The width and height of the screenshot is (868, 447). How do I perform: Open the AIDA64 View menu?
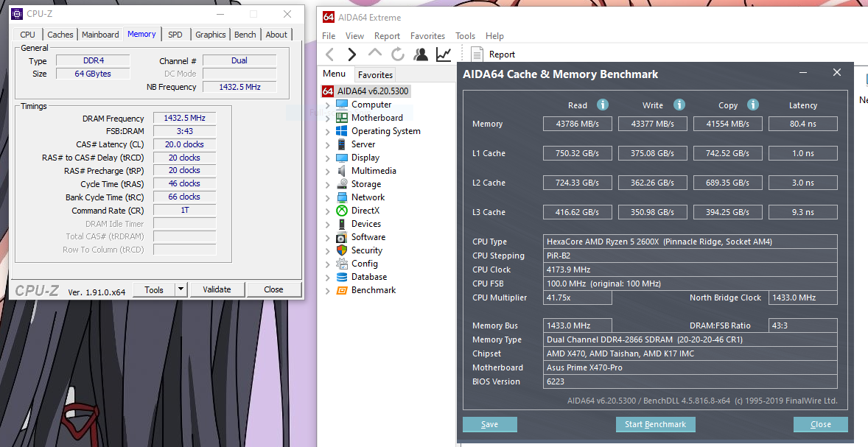pyautogui.click(x=354, y=36)
